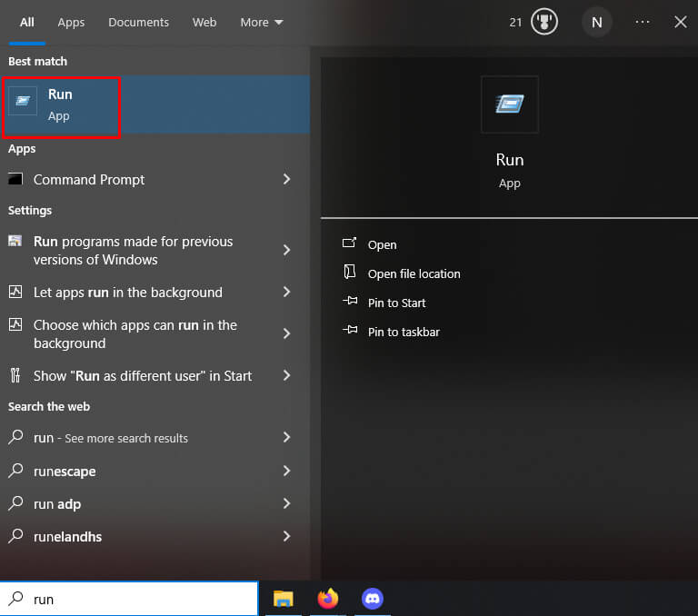Expand Run programs for previous versions arrow
698x616 pixels.
click(286, 250)
